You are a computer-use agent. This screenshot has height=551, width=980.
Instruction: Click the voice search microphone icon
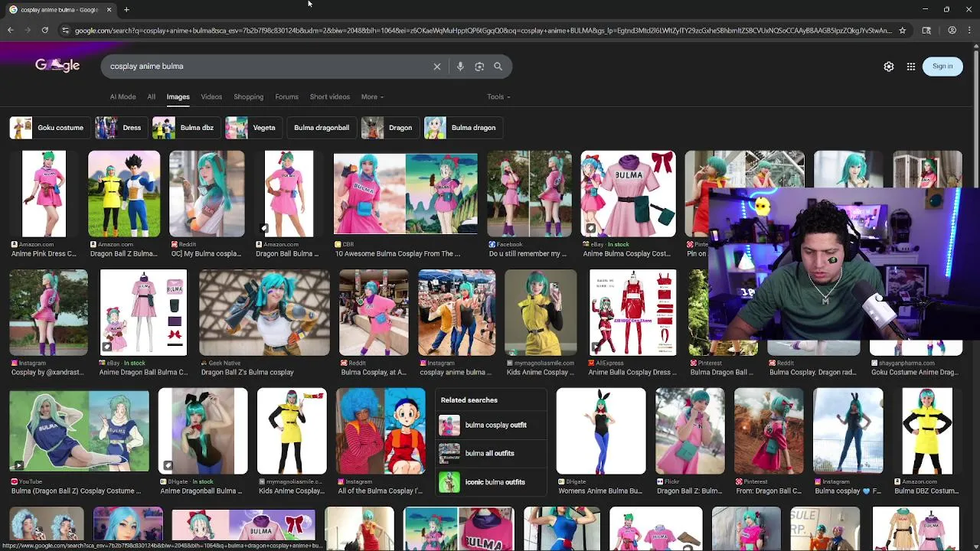pyautogui.click(x=460, y=67)
